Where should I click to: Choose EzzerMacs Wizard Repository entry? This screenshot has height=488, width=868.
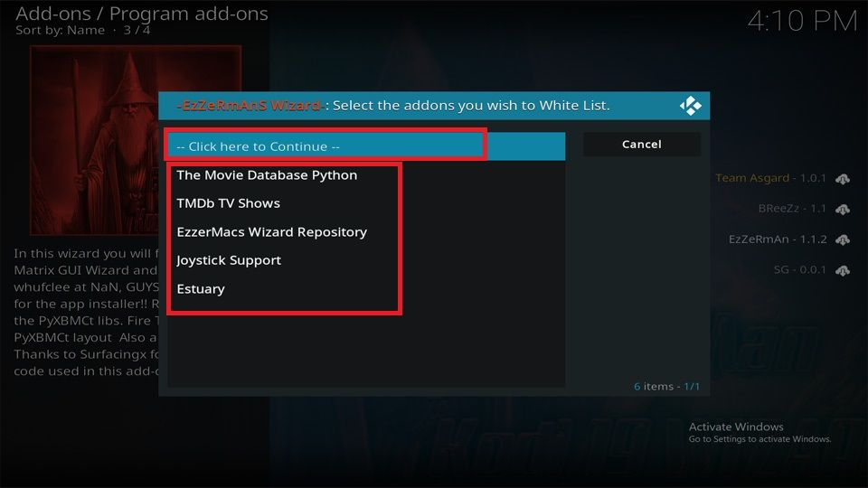point(366,232)
